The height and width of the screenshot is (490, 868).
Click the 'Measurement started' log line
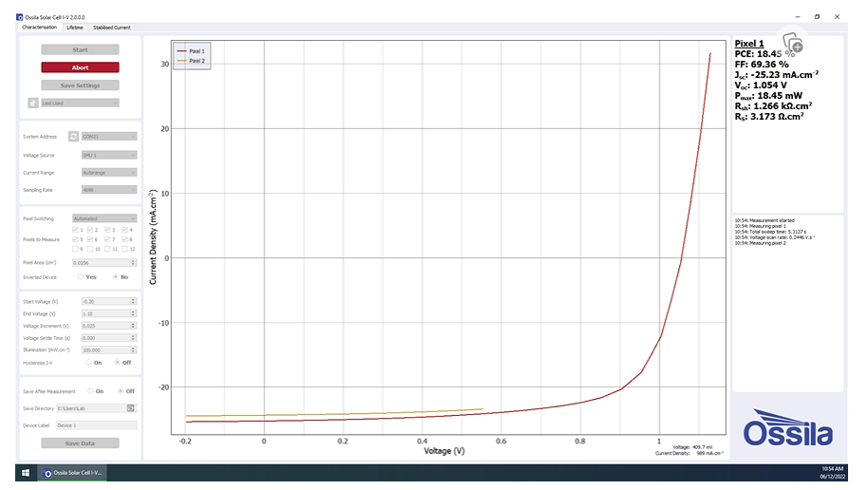coord(764,220)
